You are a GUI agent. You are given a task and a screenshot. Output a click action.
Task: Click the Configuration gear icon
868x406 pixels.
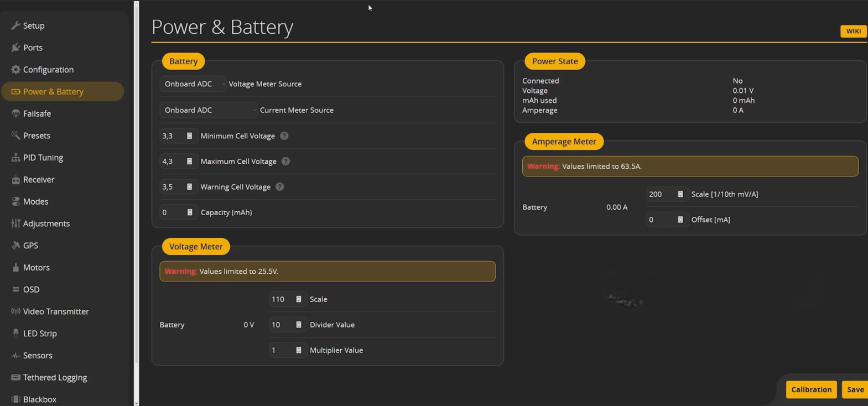[x=15, y=70]
